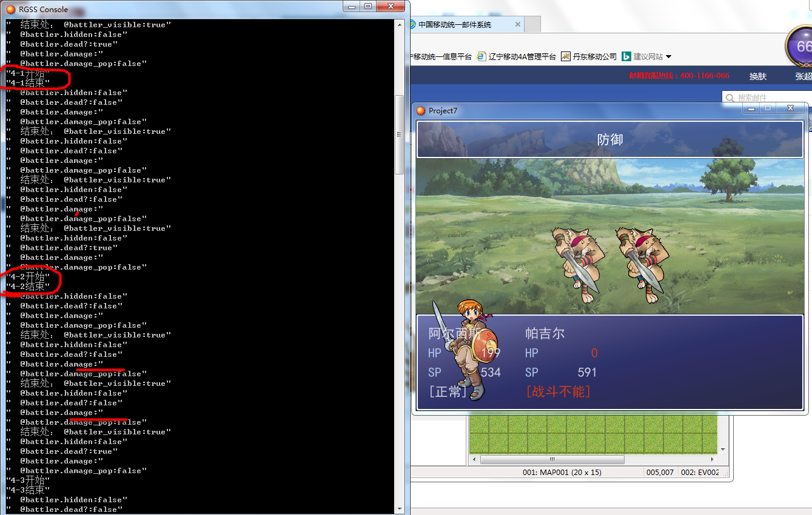This screenshot has width=812, height=515.
Task: Click the mail search magnifier icon
Action: (730, 98)
